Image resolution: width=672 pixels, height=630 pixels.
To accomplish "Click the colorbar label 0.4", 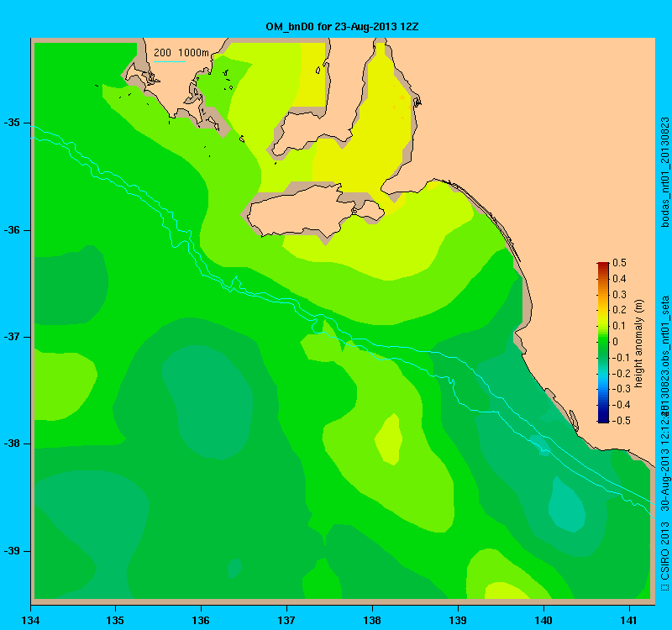I will click(619, 279).
